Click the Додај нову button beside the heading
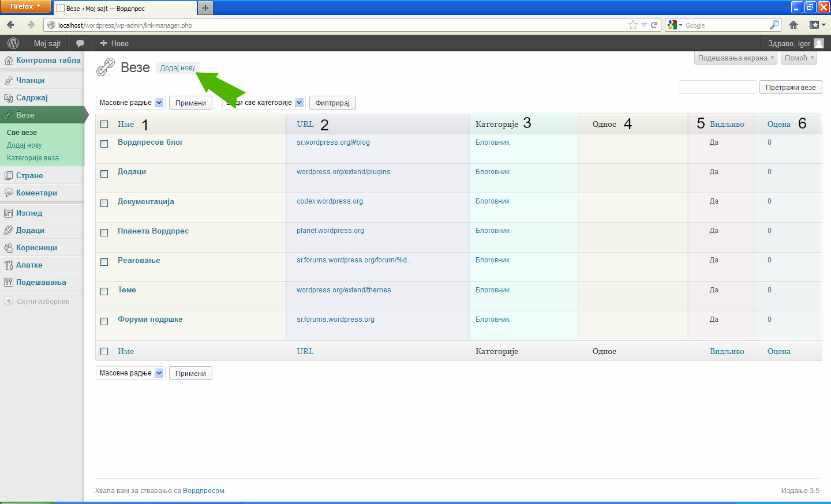The image size is (831, 504). tap(178, 67)
